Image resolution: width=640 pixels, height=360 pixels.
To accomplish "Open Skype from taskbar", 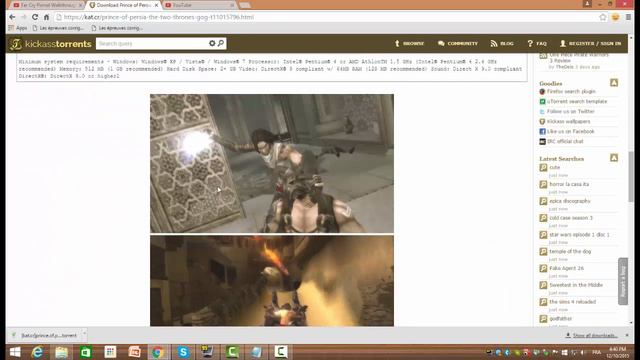I will point(183,352).
